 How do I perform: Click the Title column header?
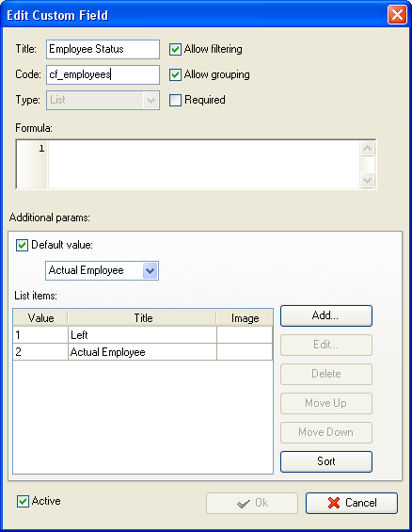click(x=142, y=318)
